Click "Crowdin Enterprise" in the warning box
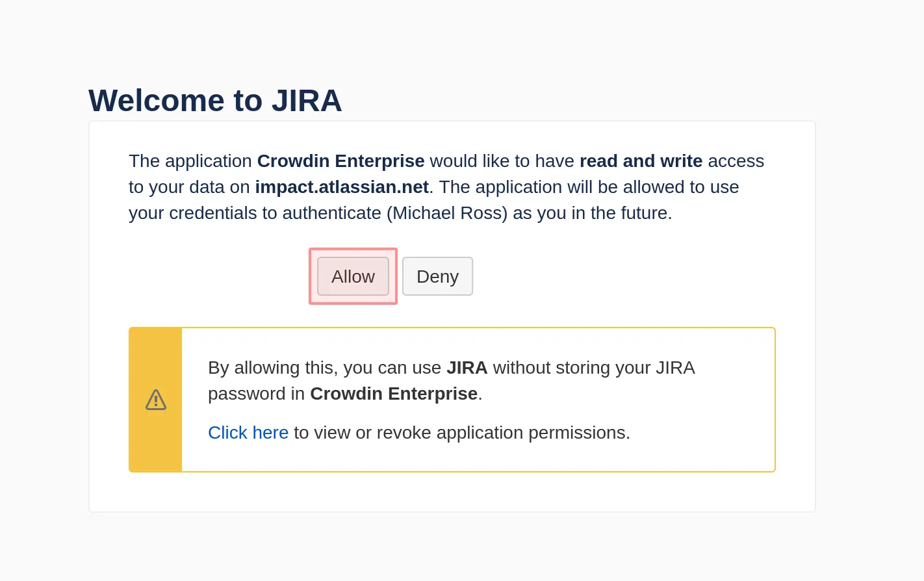The height and width of the screenshot is (581, 924). coord(394,394)
